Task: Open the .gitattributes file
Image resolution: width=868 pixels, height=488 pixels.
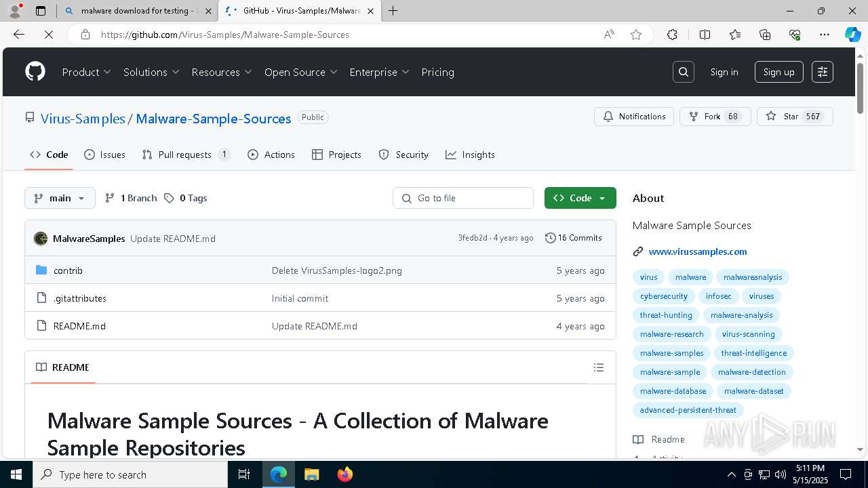Action: coord(80,298)
